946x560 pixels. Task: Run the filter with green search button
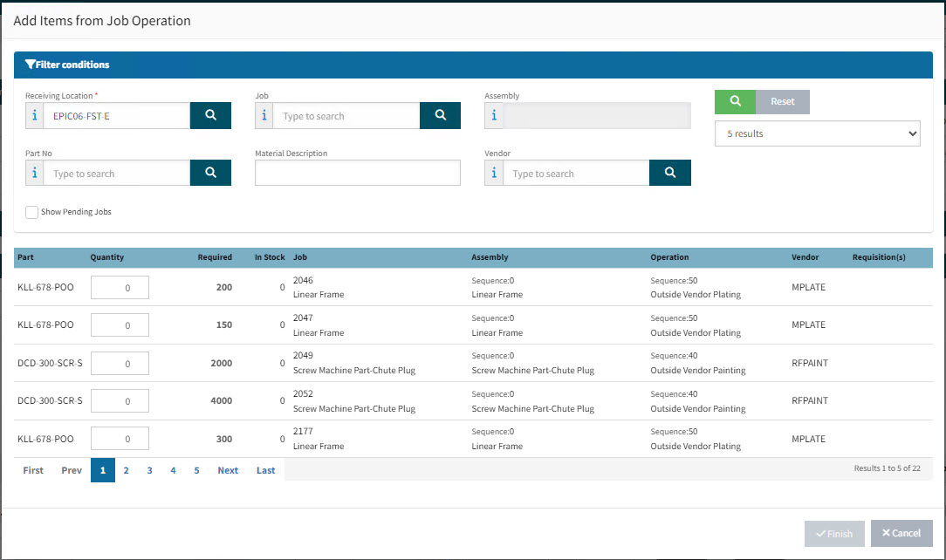pos(735,102)
